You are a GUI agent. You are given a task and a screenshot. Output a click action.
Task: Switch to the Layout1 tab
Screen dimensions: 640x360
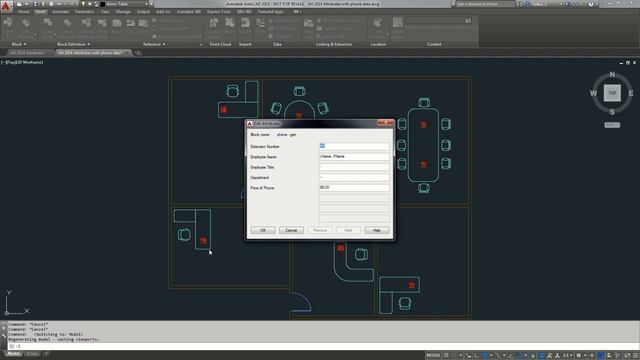click(33, 353)
